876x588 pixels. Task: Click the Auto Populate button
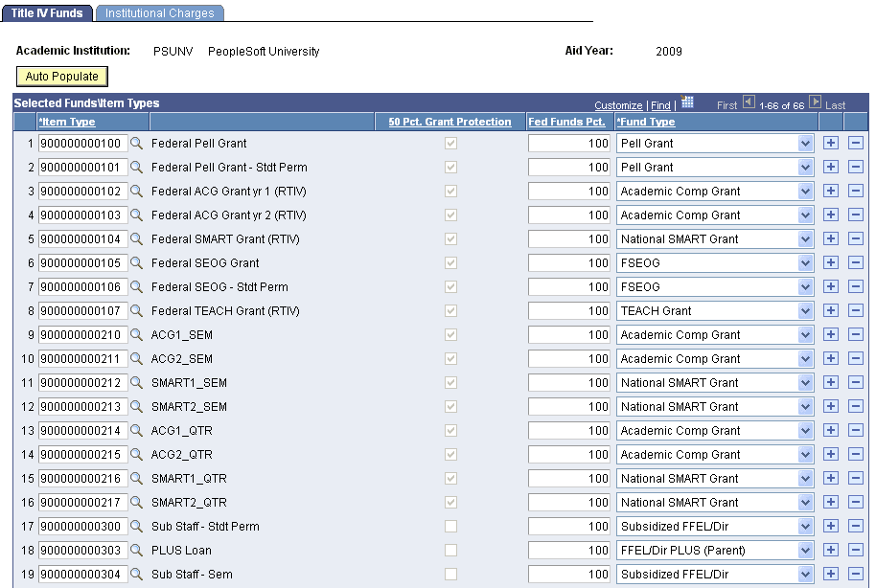point(61,76)
